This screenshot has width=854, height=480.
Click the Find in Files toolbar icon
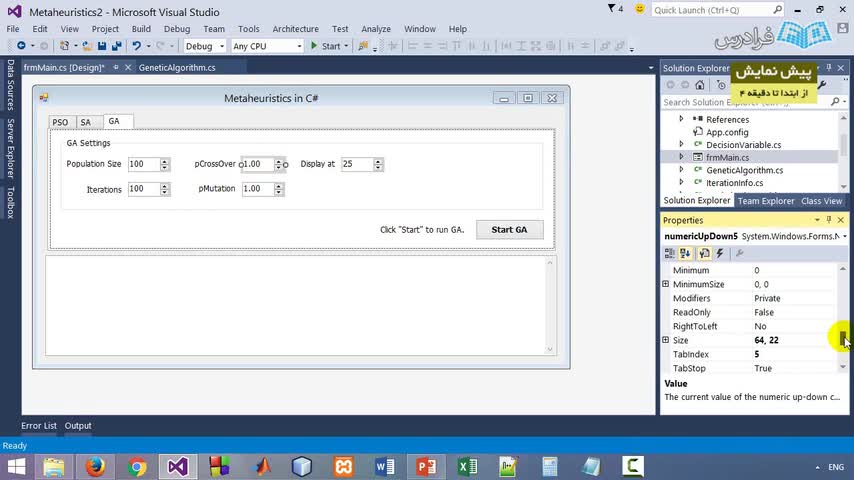[x=363, y=46]
